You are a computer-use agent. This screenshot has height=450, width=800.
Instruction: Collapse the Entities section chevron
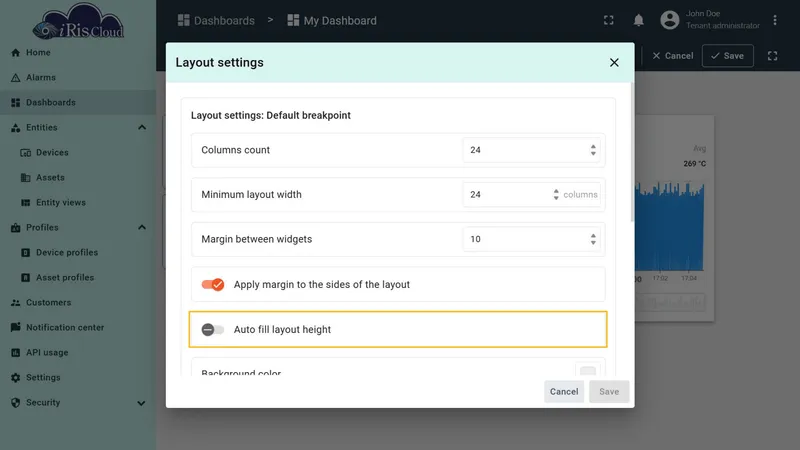coord(142,128)
